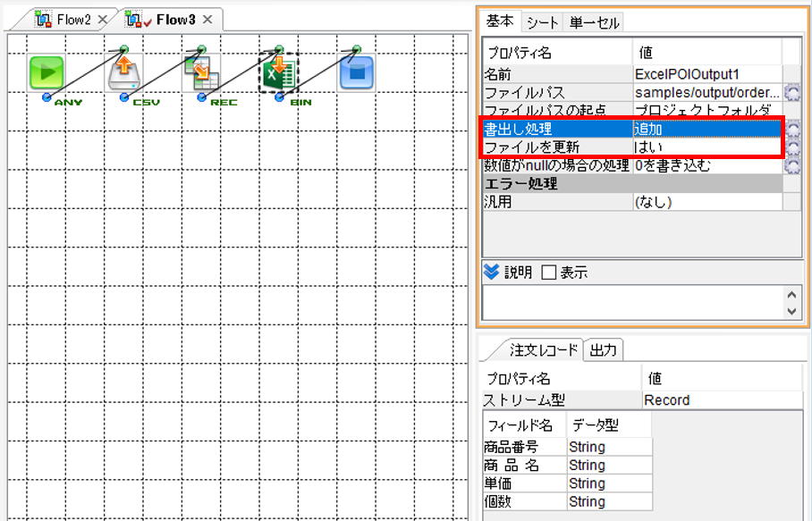
Task: Open the 基本 properties tab
Action: 500,21
